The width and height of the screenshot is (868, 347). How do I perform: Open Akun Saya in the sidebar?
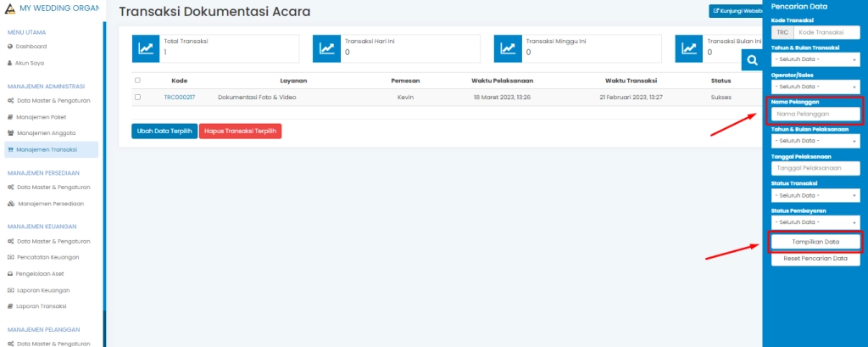(x=31, y=63)
